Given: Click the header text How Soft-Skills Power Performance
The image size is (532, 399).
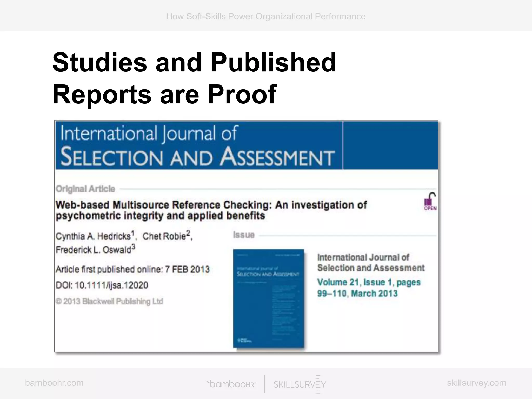Looking at the screenshot, I should 266,16.
